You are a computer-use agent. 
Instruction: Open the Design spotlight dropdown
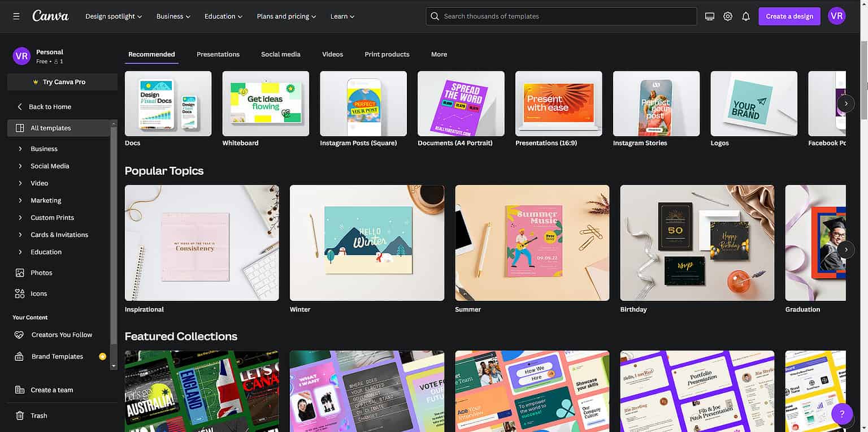[113, 16]
